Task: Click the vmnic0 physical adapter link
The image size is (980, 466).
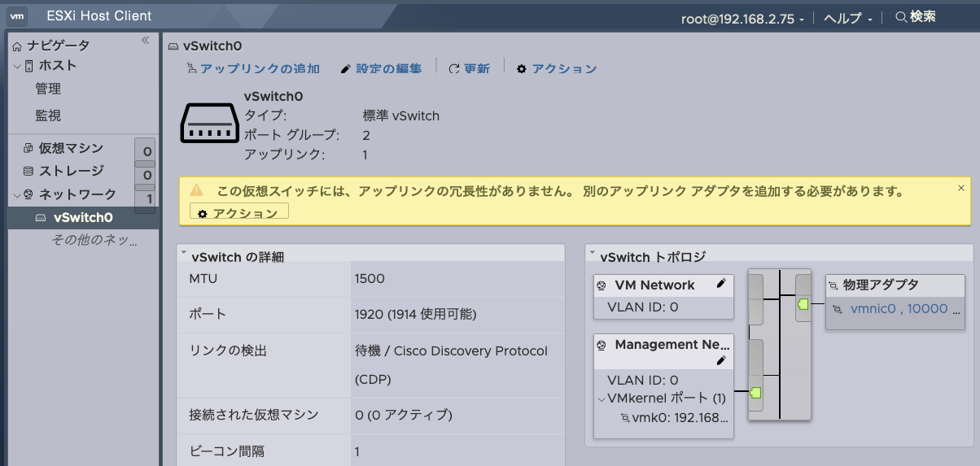Action: 905,309
